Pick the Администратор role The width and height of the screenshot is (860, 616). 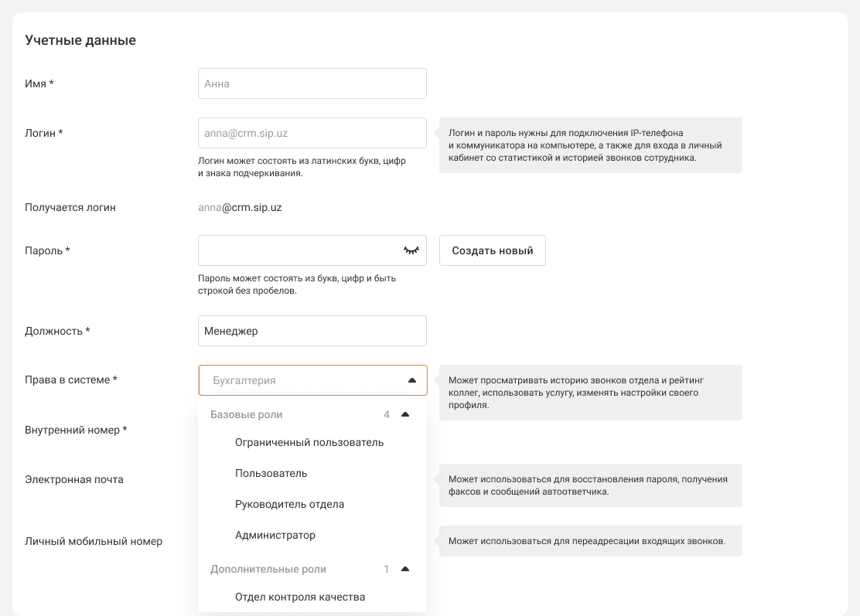pos(275,535)
